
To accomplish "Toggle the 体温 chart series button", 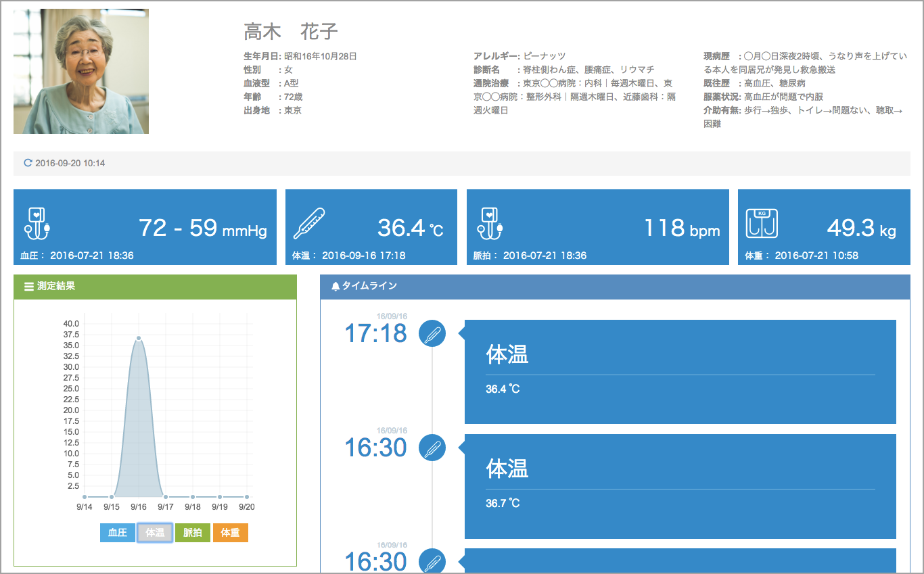I will pos(155,533).
